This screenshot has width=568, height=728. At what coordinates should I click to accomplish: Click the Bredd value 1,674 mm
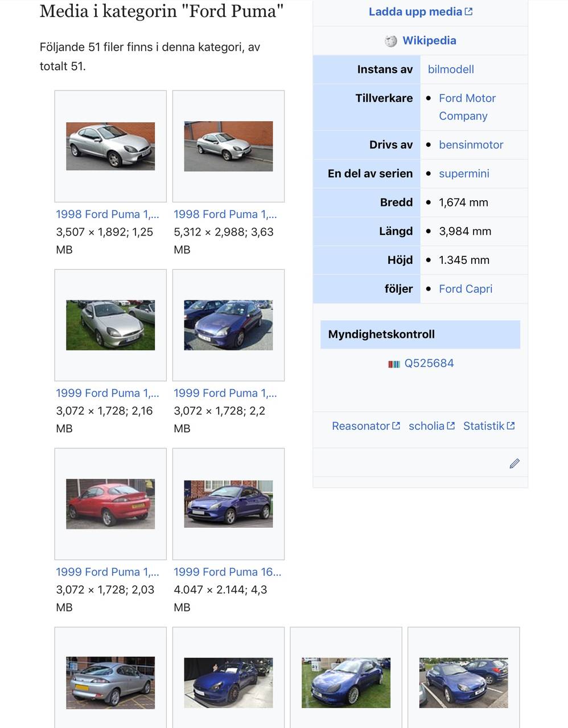pyautogui.click(x=463, y=202)
